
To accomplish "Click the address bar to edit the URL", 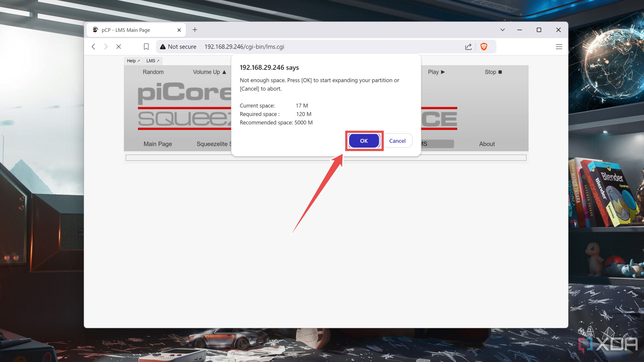I will pyautogui.click(x=325, y=46).
